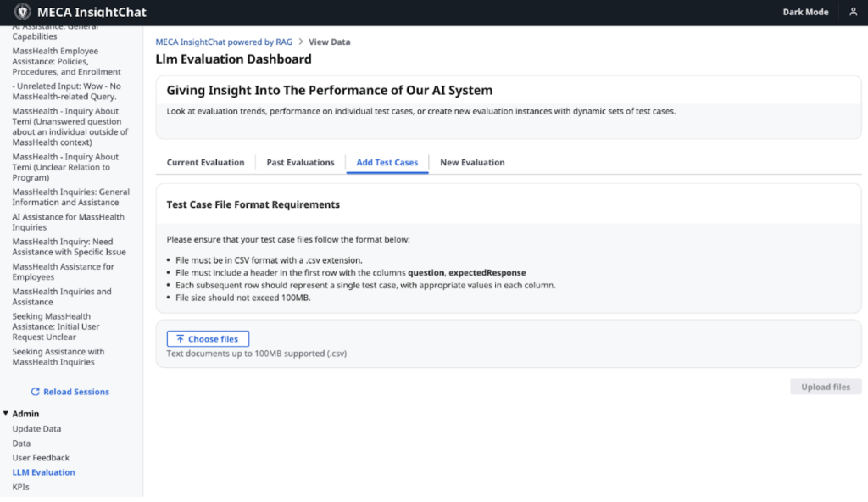The image size is (868, 502).
Task: Click the View Data breadcrumb
Action: click(330, 42)
